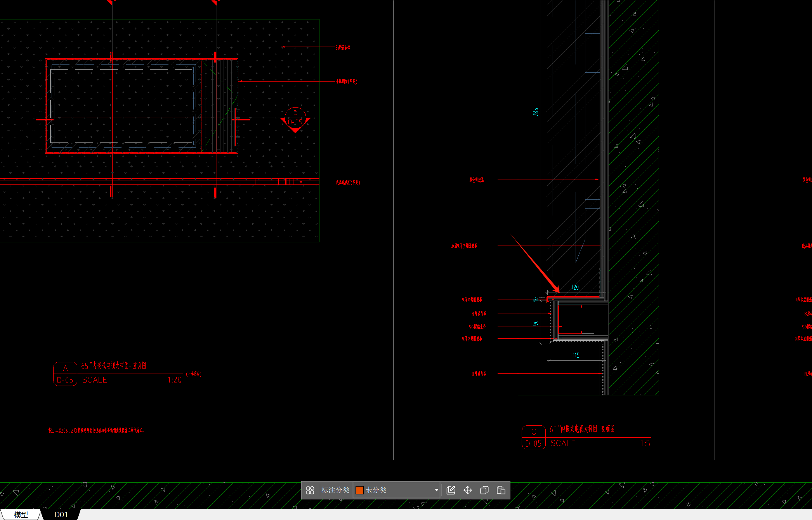Select the red remark note text bottom-left

tap(96, 430)
